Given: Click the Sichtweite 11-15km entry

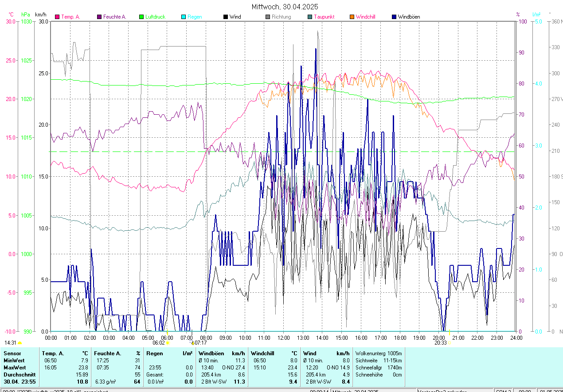Looking at the screenshot, I should tap(379, 361).
